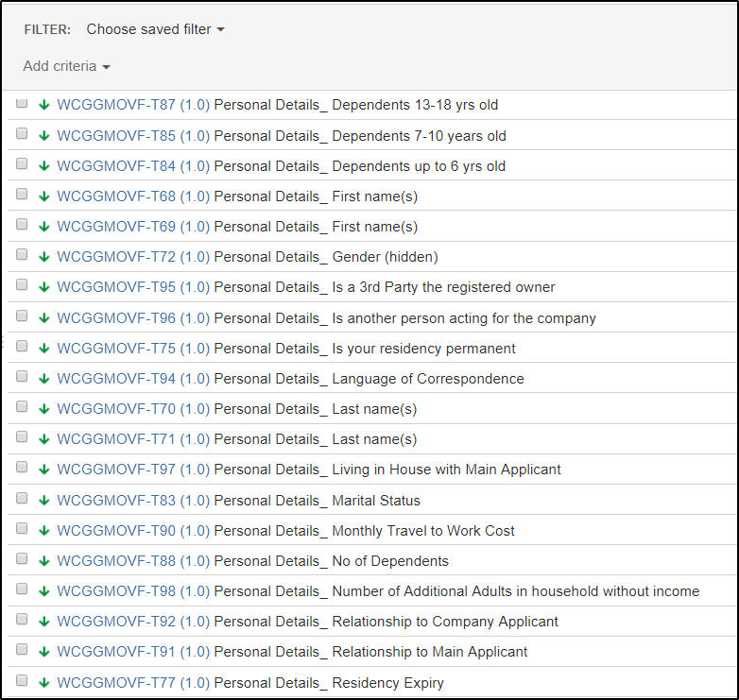
Task: Open test case WCGGMOVF-T87 link
Action: [133, 105]
